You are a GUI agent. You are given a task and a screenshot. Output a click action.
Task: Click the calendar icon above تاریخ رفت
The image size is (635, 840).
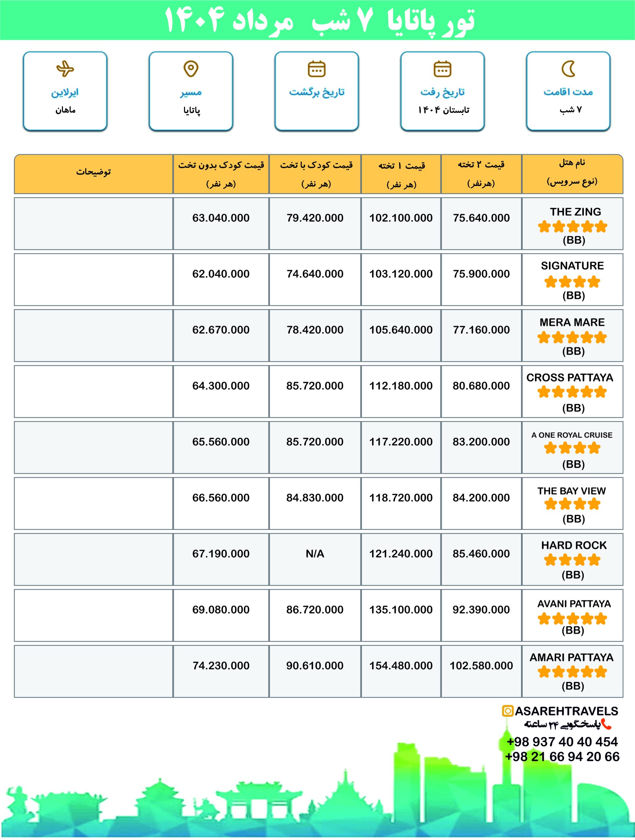coord(442,69)
